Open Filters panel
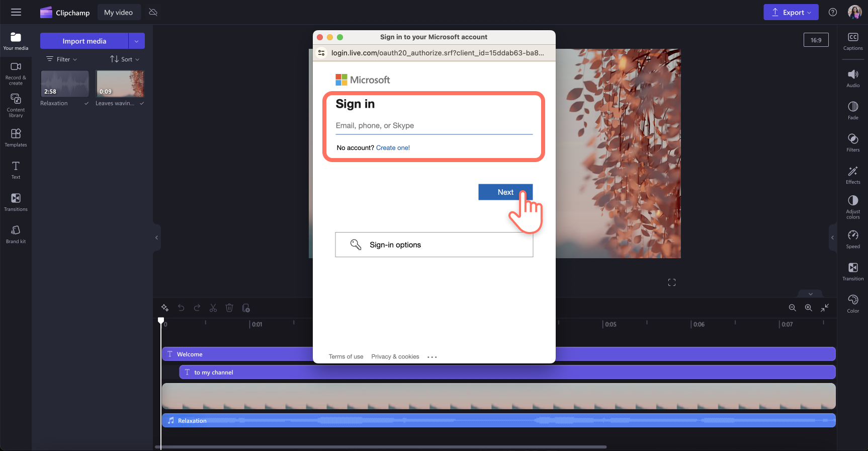Screen dimensions: 868x451 [853, 143]
